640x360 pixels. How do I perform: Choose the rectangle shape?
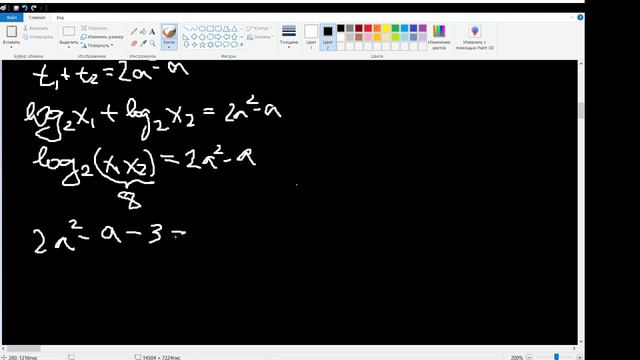pos(210,29)
